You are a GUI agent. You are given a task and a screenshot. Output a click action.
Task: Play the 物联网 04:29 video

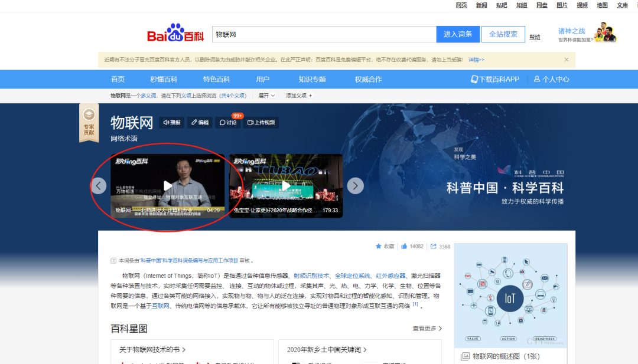pos(168,186)
